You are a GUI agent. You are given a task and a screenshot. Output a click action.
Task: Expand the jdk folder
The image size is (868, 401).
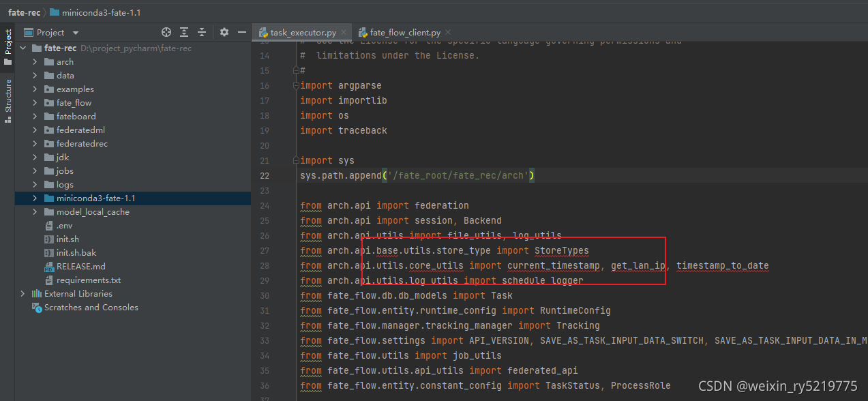pyautogui.click(x=35, y=158)
